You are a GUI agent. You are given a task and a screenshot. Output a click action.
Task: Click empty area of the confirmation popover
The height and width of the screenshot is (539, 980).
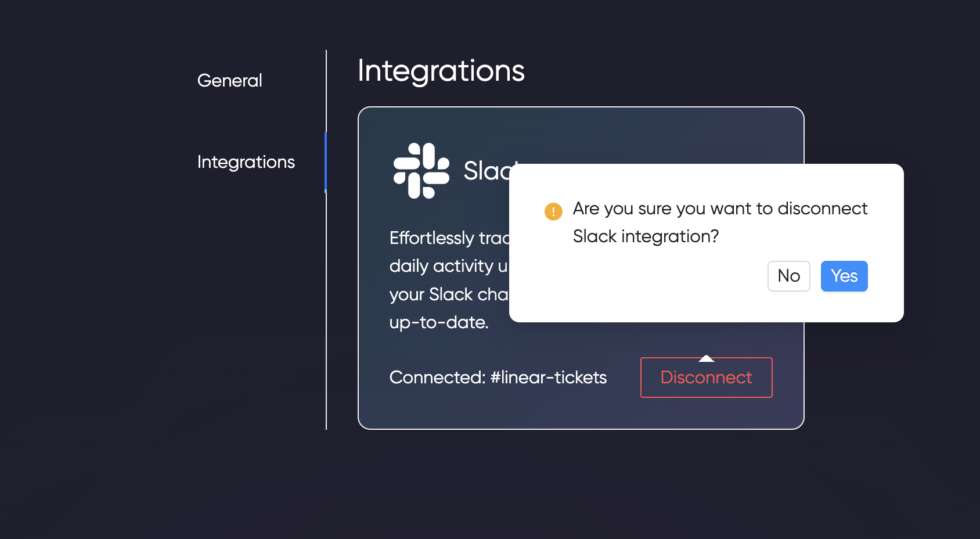coord(639,285)
